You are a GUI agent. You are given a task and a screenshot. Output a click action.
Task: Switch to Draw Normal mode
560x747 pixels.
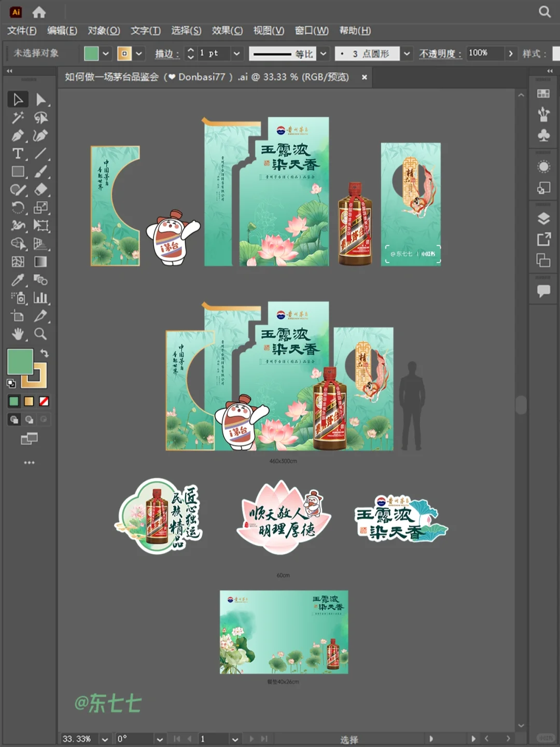[14, 420]
